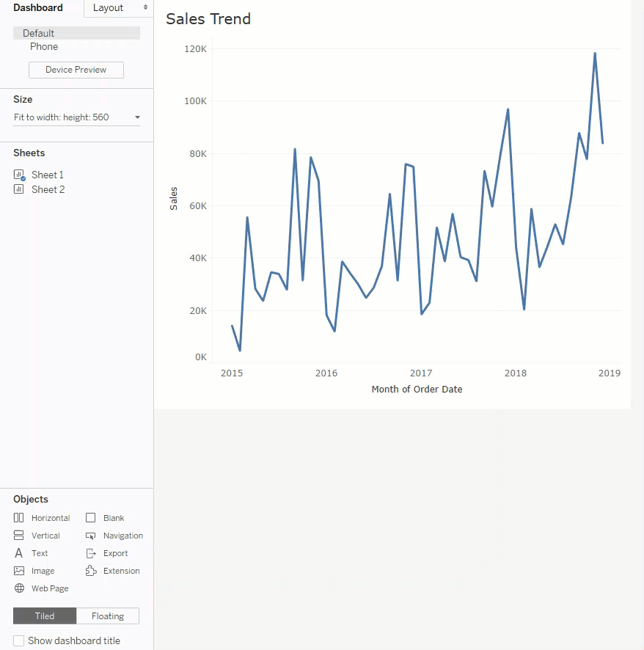Screen dimensions: 644x650
Task: Toggle Tiled layout mode
Action: [x=44, y=616]
